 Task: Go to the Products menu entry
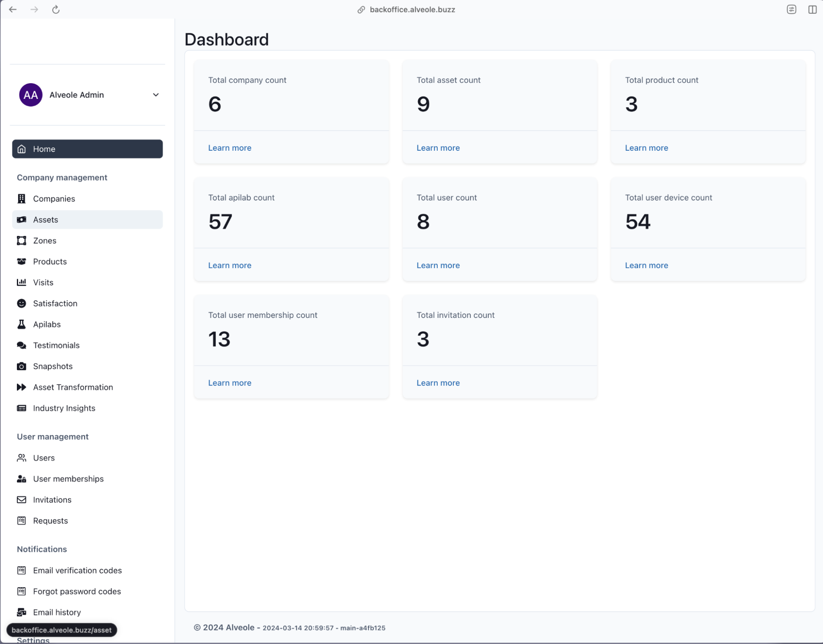click(x=50, y=261)
